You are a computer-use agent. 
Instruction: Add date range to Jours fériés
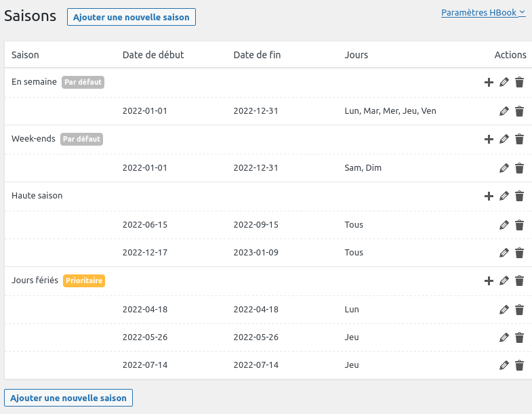pyautogui.click(x=489, y=281)
